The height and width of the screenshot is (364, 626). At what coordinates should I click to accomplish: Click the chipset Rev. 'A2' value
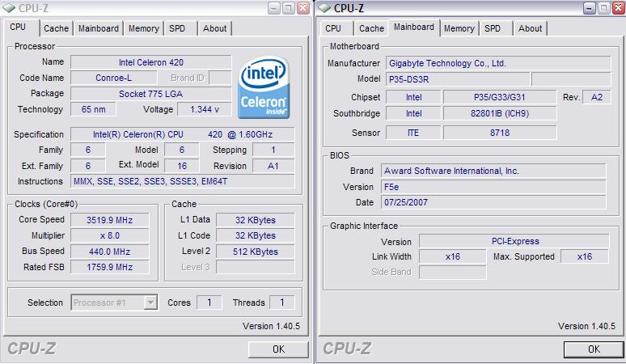(596, 97)
